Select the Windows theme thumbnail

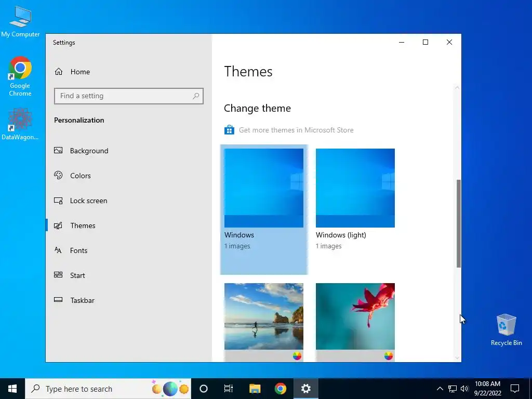(x=264, y=188)
